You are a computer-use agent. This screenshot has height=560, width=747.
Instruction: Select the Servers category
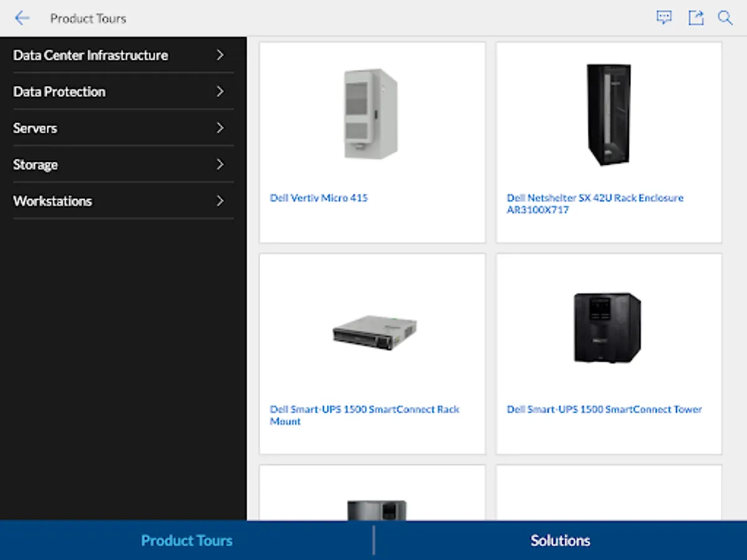123,128
